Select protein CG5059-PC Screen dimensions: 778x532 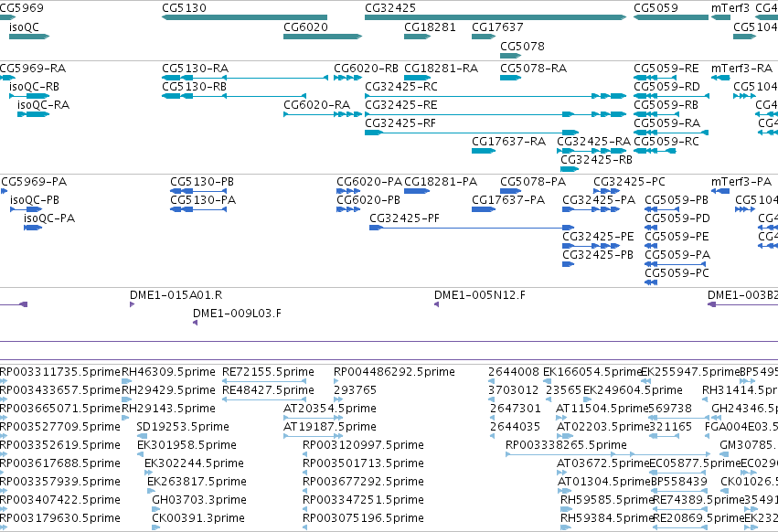click(677, 273)
